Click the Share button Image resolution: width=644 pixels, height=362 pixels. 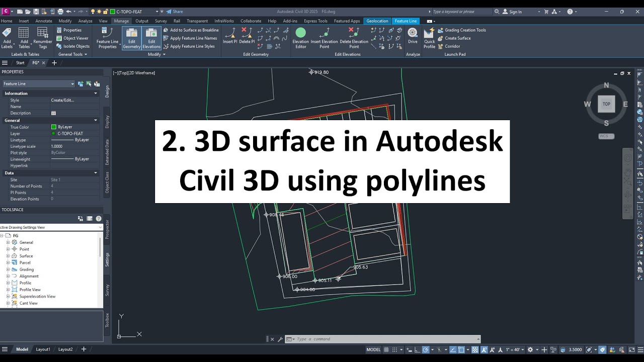click(x=175, y=12)
